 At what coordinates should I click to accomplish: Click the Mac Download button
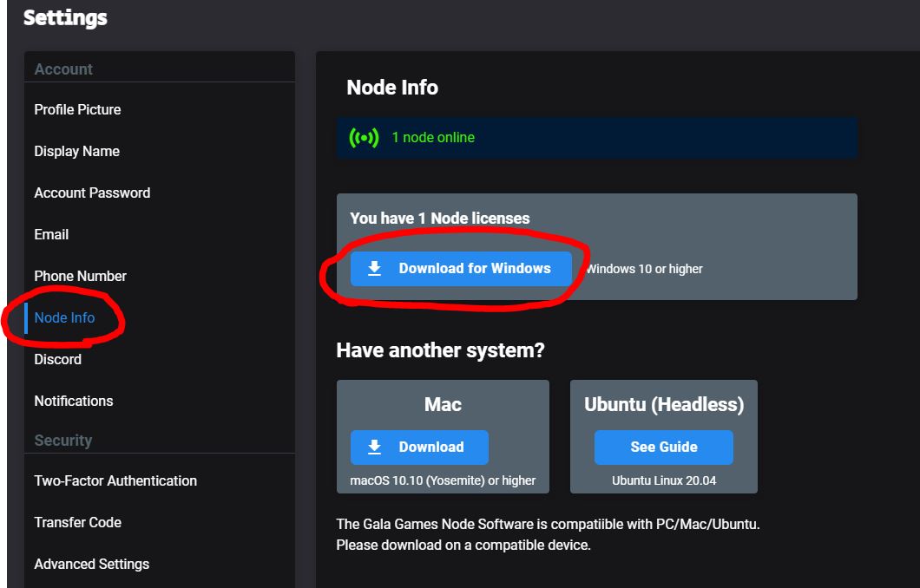point(419,448)
